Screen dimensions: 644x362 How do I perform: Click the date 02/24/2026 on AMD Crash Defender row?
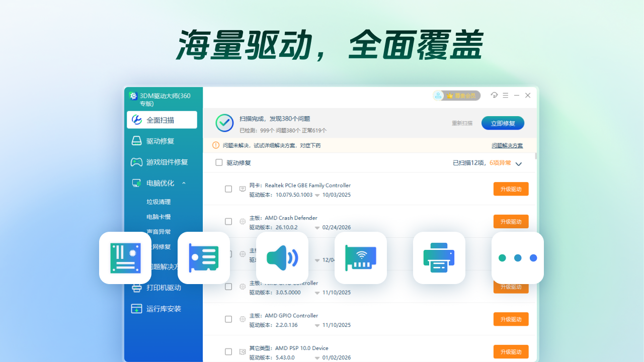(x=337, y=227)
